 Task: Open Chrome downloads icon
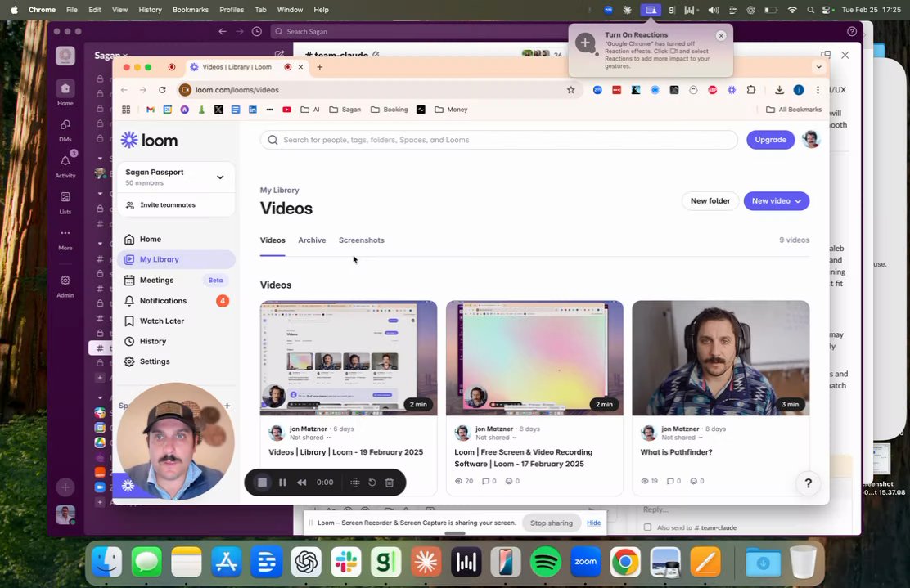coord(779,90)
